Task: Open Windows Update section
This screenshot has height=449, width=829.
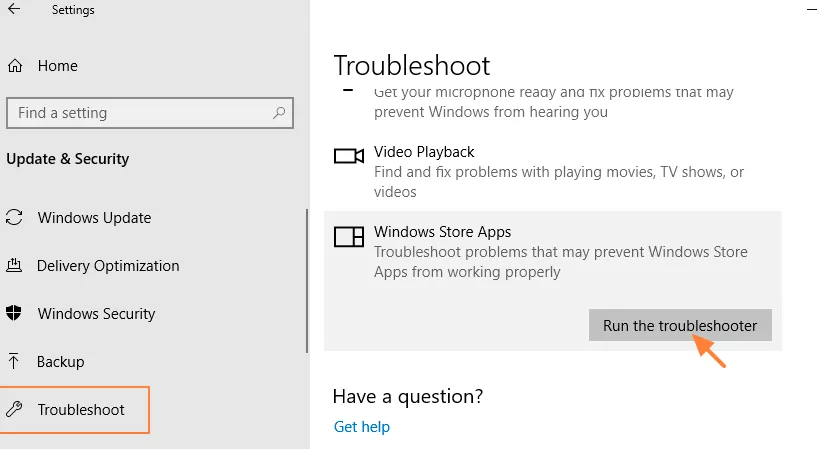Action: click(94, 218)
